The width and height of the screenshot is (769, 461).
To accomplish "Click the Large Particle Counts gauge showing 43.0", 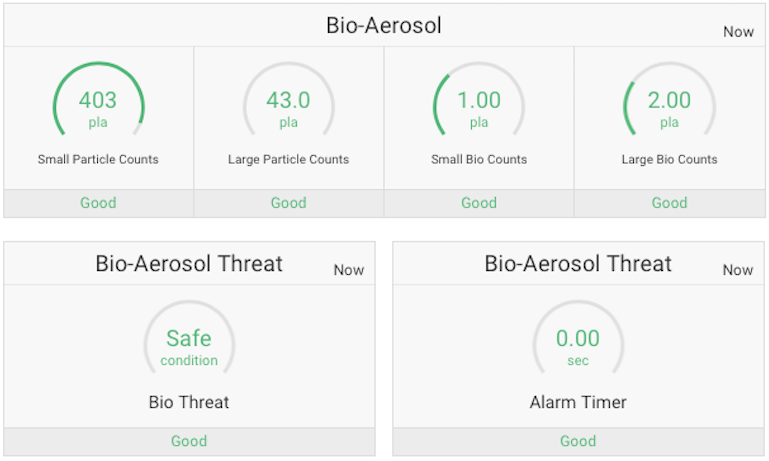I will (288, 107).
